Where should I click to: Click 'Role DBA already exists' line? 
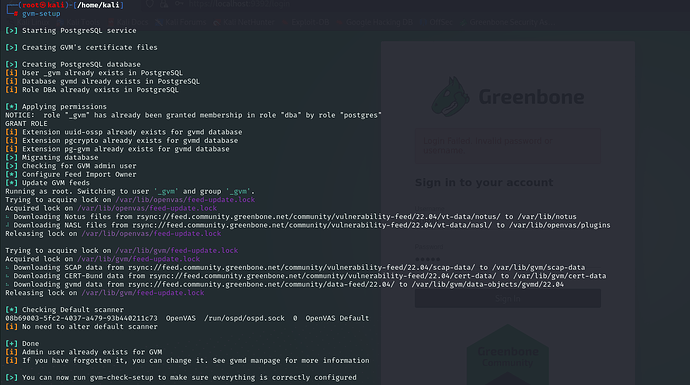[92, 90]
